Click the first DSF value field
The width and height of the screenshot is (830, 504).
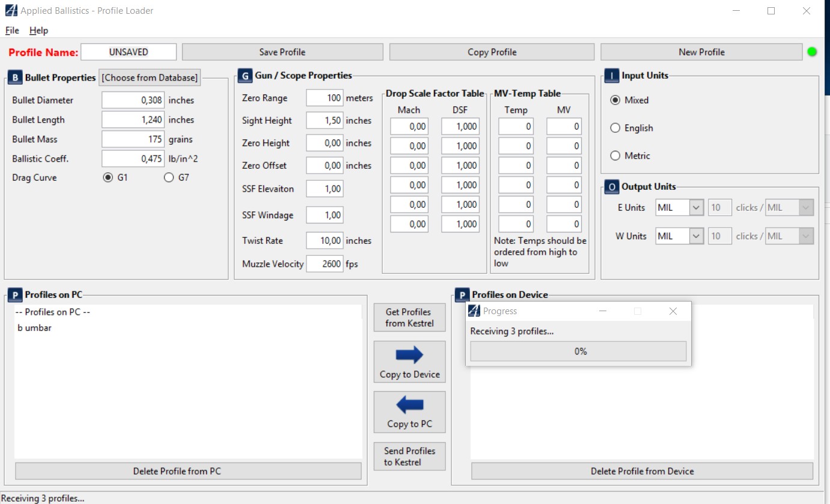point(460,126)
